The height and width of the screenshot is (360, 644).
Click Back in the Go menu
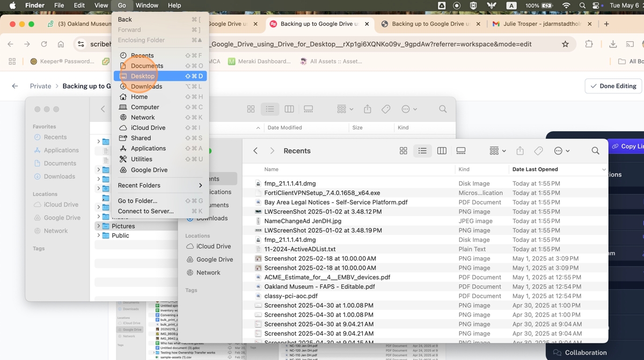pos(160,19)
